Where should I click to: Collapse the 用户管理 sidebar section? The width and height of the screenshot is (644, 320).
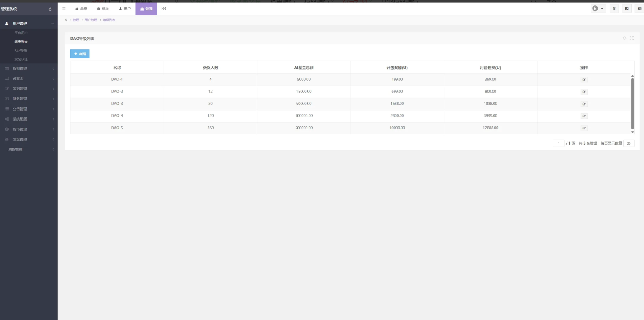coord(29,24)
